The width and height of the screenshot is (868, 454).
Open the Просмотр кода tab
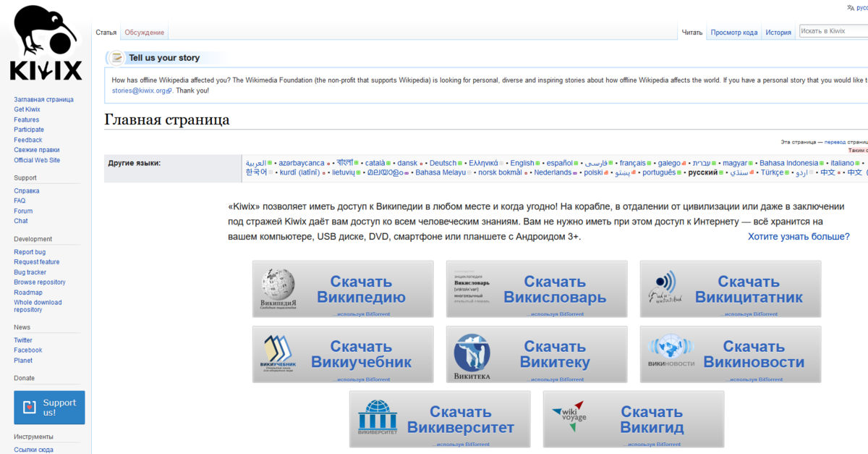[734, 33]
